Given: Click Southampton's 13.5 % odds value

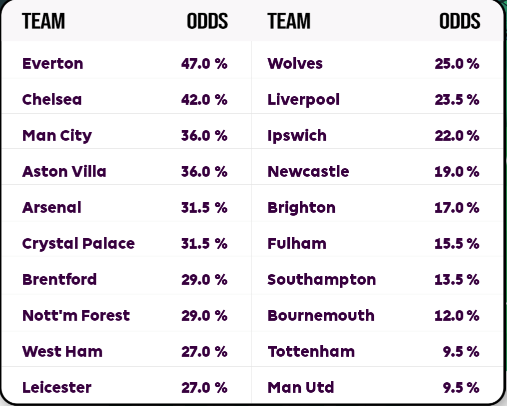Looking at the screenshot, I should pyautogui.click(x=457, y=279).
